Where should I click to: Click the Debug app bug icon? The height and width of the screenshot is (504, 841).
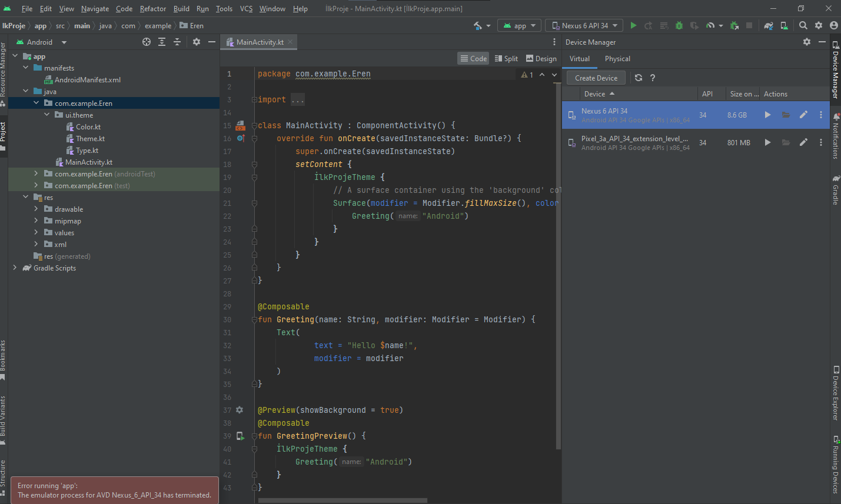(x=679, y=25)
